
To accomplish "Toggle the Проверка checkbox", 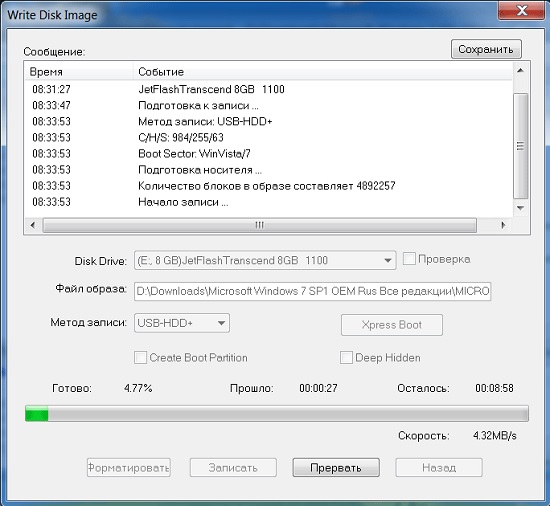I will (409, 259).
